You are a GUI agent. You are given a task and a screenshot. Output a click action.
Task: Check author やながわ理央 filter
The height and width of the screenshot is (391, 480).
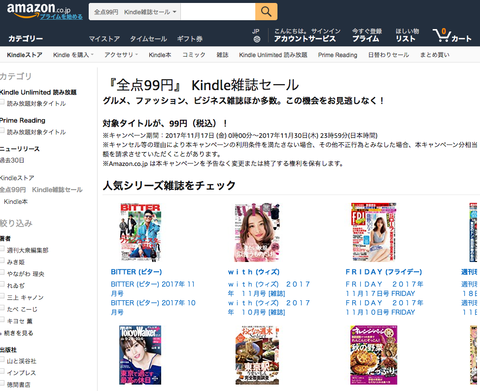click(2, 273)
